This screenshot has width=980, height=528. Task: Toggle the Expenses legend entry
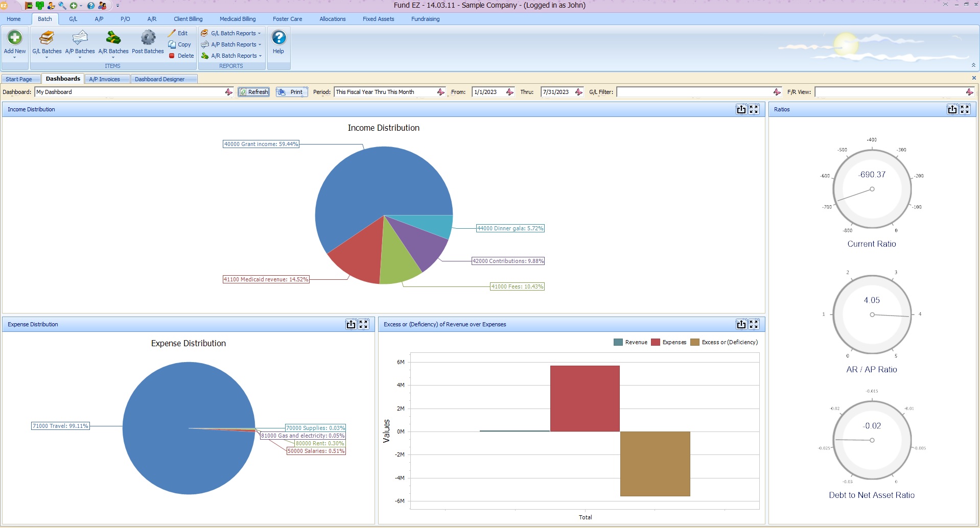pos(670,342)
